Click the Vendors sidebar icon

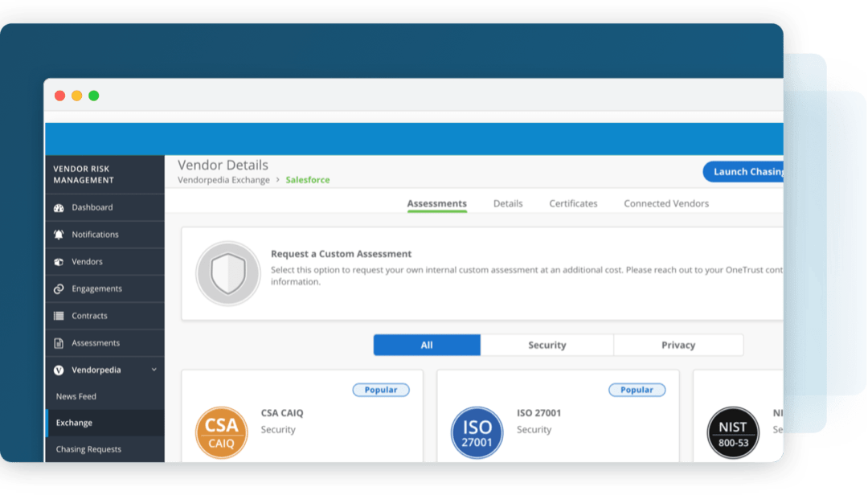[59, 262]
